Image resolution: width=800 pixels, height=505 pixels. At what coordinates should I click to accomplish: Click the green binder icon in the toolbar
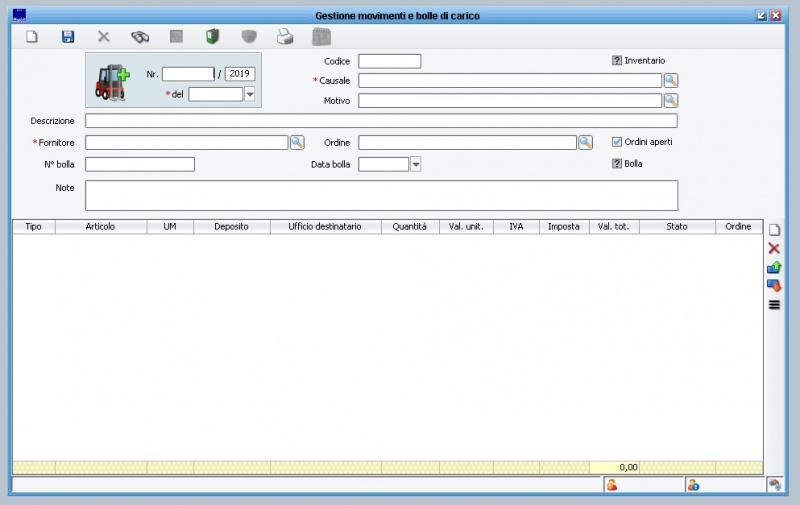click(212, 37)
